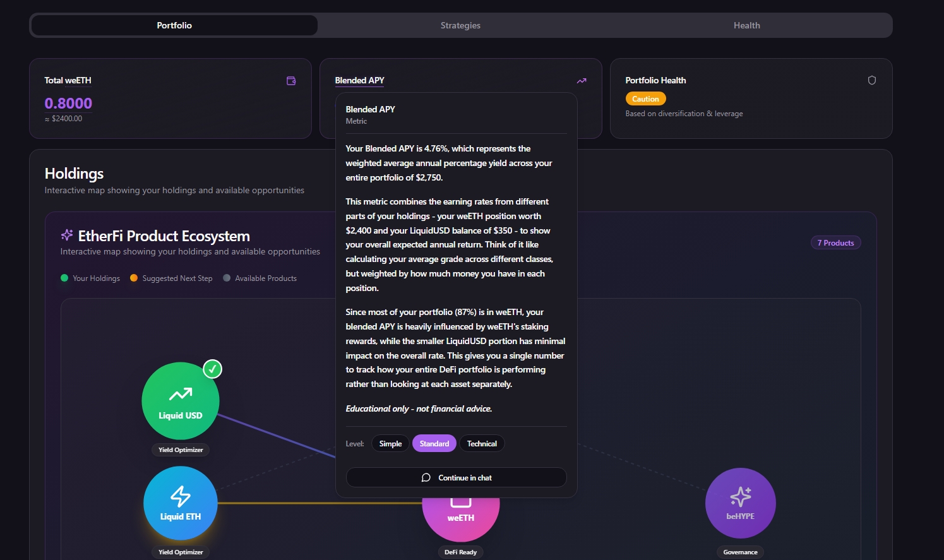Viewport: 944px width, 560px height.
Task: Open the Liquid ETH product node
Action: pos(181,503)
